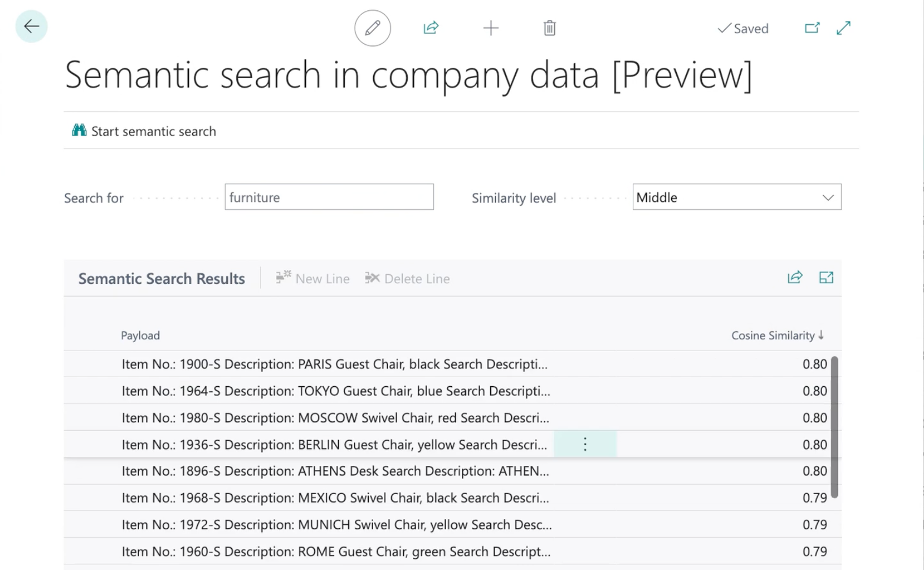Open Semantic Search Results menu
The height and width of the screenshot is (570, 924).
[161, 279]
